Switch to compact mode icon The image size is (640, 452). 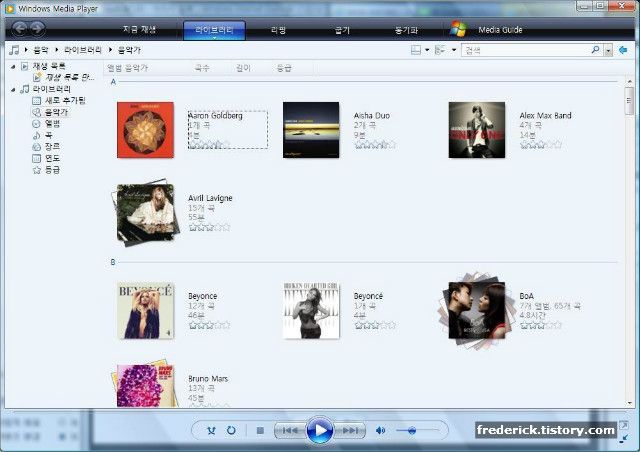tap(624, 439)
